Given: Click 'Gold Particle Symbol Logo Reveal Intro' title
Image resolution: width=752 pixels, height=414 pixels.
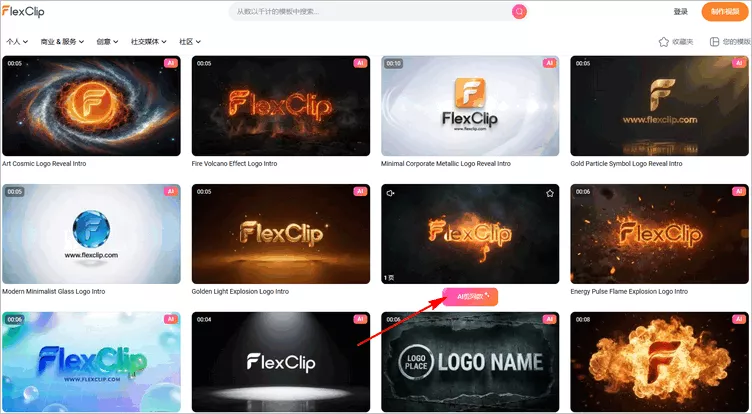Looking at the screenshot, I should click(626, 164).
